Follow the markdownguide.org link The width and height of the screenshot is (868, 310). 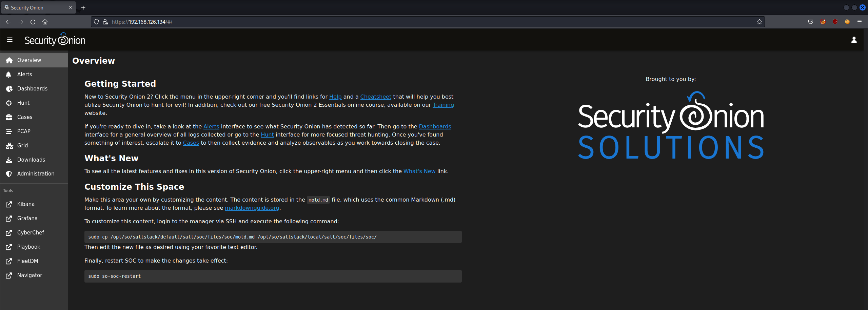(x=252, y=208)
